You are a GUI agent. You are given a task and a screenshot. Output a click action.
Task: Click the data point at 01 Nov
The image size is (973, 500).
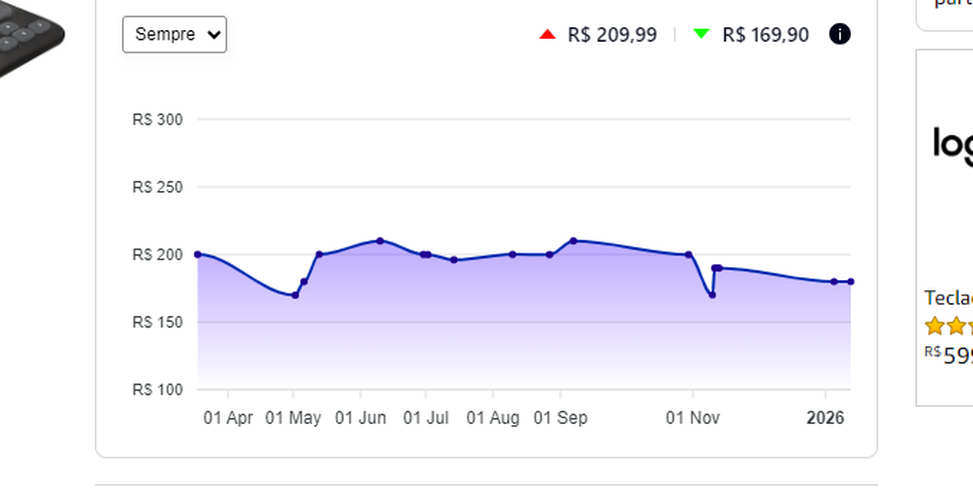(688, 254)
